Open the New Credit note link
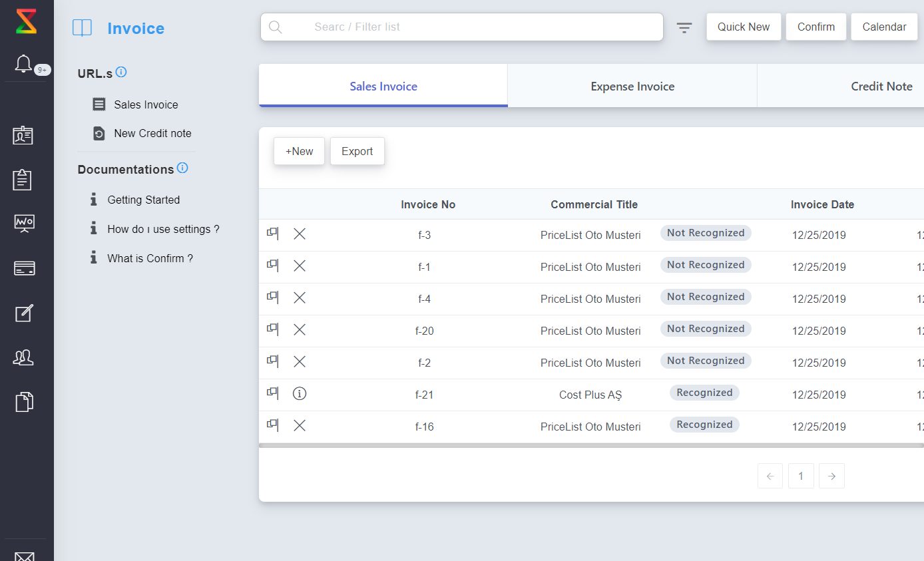 [x=152, y=133]
